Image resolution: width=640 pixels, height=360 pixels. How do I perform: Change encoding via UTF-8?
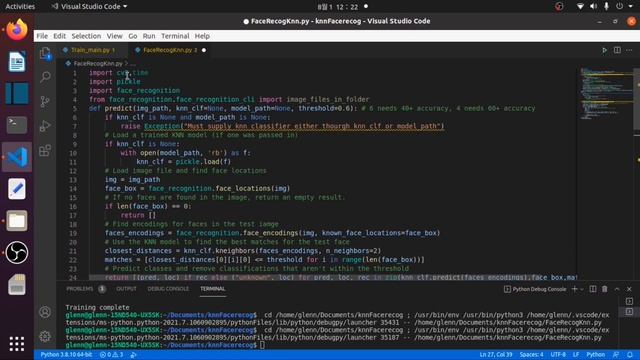click(558, 355)
